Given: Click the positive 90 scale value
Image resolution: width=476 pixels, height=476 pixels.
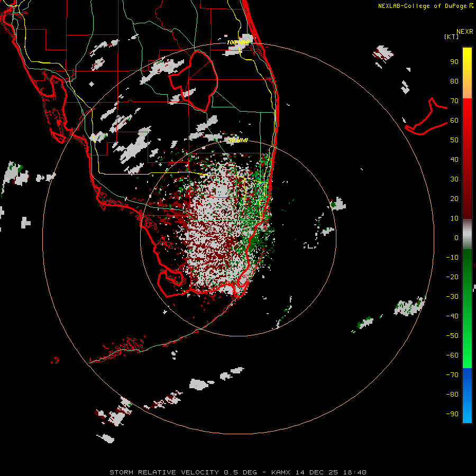Looking at the screenshot, I should (454, 62).
